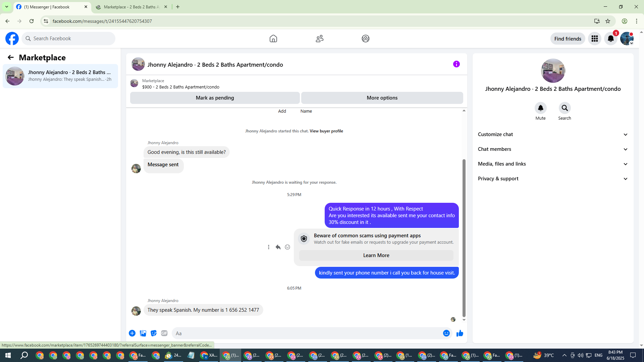Open Chrome's three-dot menu
Viewport: 644px width, 362px height.
[x=637, y=21]
